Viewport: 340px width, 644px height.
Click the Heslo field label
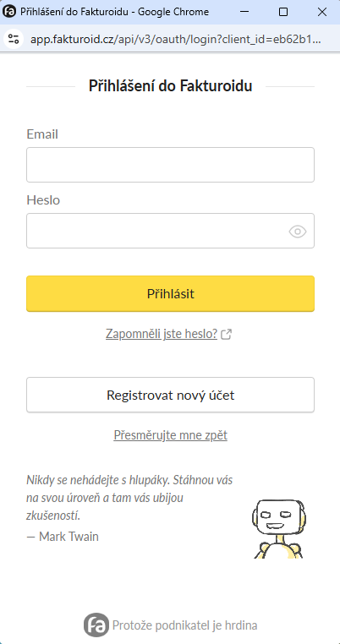(x=43, y=200)
